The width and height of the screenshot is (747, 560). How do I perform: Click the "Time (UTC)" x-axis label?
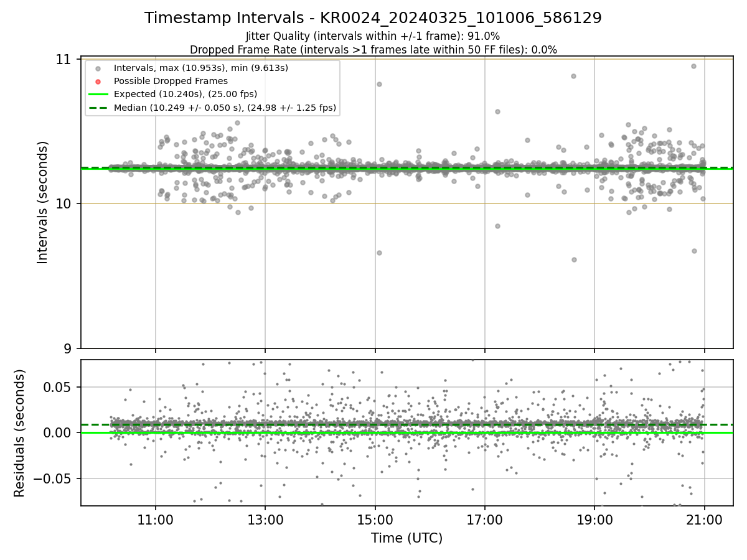click(407, 538)
